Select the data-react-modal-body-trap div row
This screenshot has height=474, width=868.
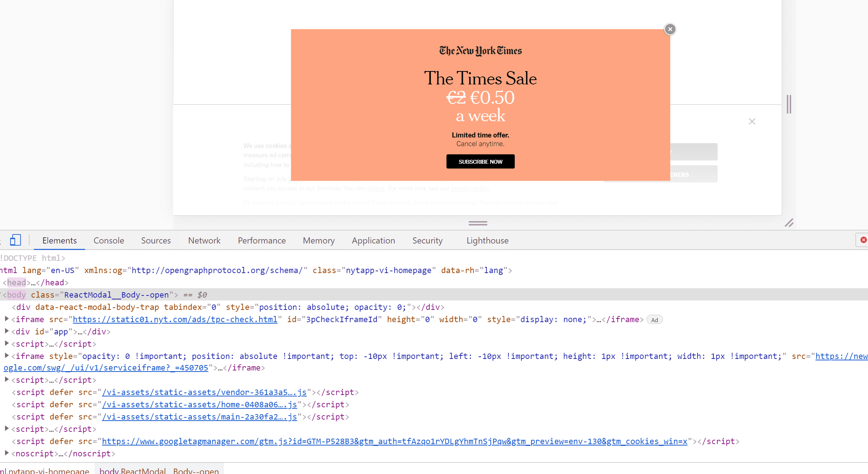434,307
